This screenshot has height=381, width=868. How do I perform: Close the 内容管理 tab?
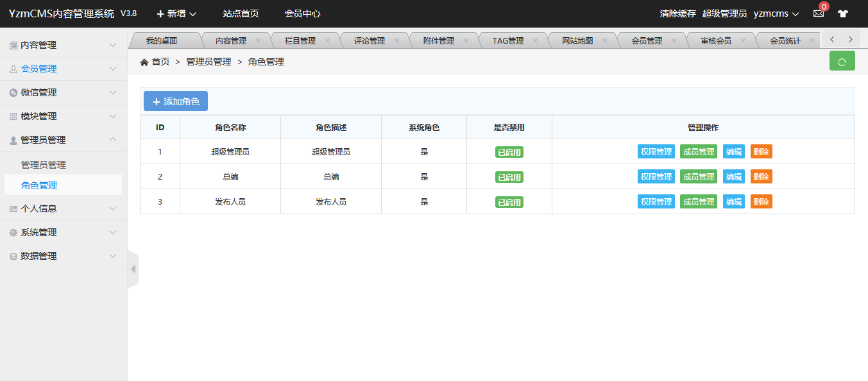click(258, 40)
